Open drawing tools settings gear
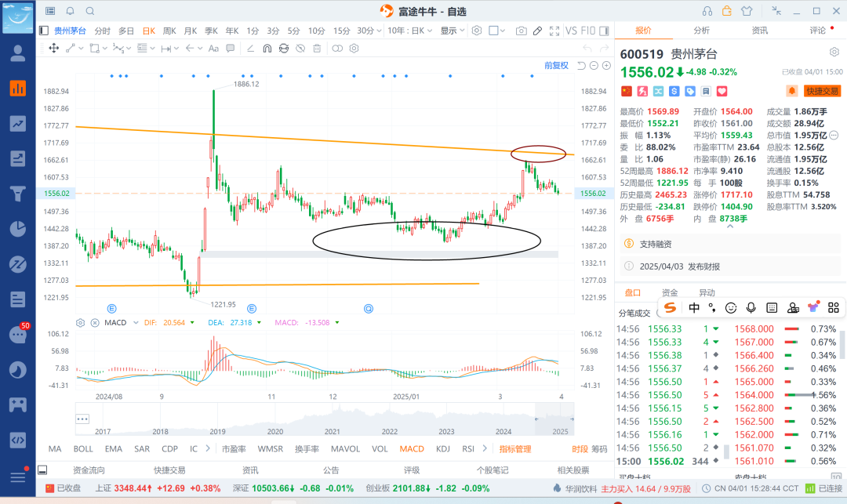Viewport: 847px width, 504px height. [354, 49]
